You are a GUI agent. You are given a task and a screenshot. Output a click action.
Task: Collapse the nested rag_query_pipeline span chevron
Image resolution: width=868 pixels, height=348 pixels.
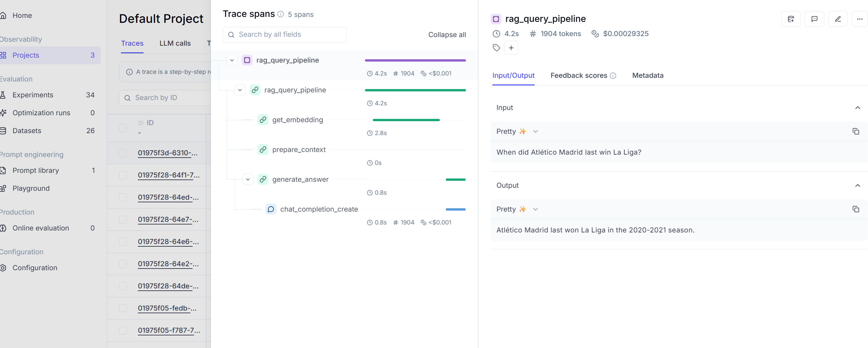(240, 90)
